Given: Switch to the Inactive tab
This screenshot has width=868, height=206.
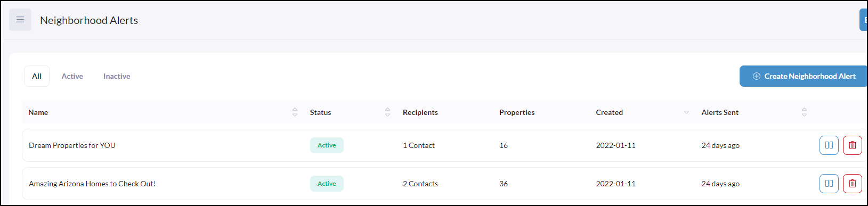Looking at the screenshot, I should [x=117, y=76].
